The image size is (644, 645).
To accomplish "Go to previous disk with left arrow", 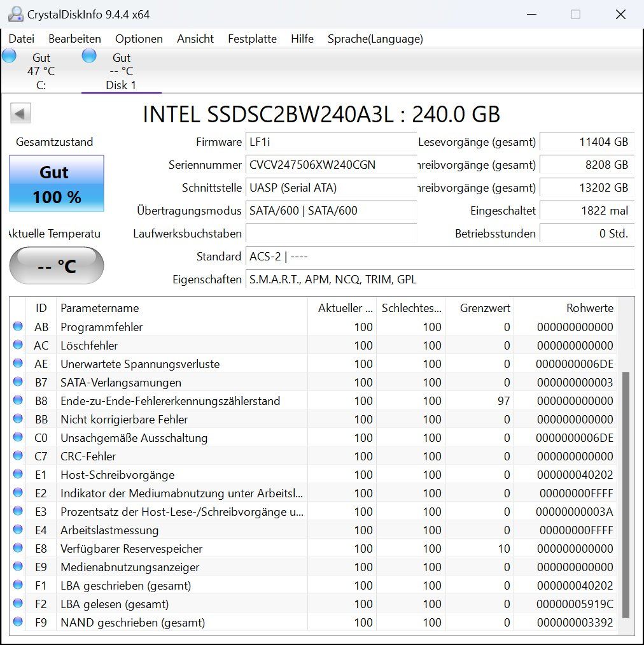I will [20, 113].
